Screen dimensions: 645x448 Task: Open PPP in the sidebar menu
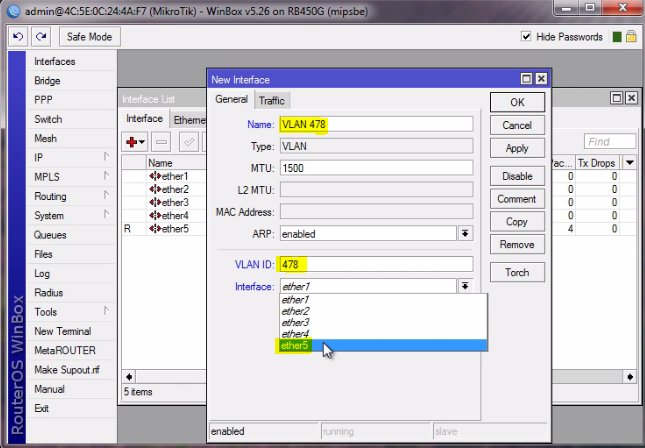coord(72,100)
